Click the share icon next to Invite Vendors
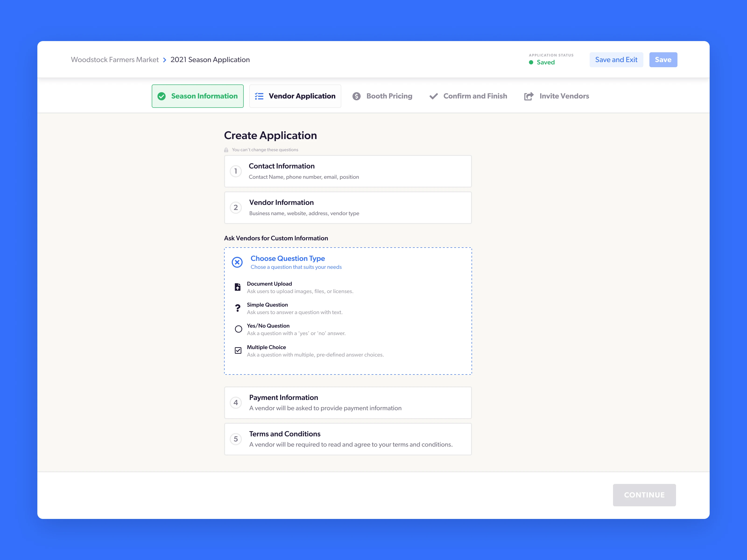Screen dimensions: 747x560 click(529, 96)
